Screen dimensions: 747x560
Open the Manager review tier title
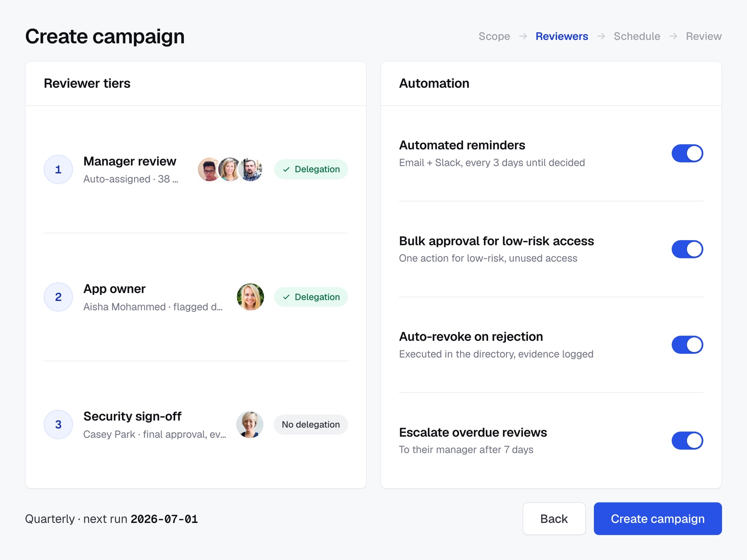pyautogui.click(x=129, y=161)
